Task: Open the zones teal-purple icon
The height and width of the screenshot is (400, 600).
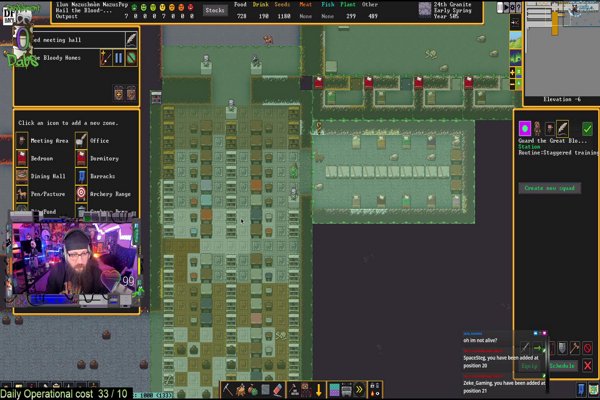Action: tap(334, 390)
